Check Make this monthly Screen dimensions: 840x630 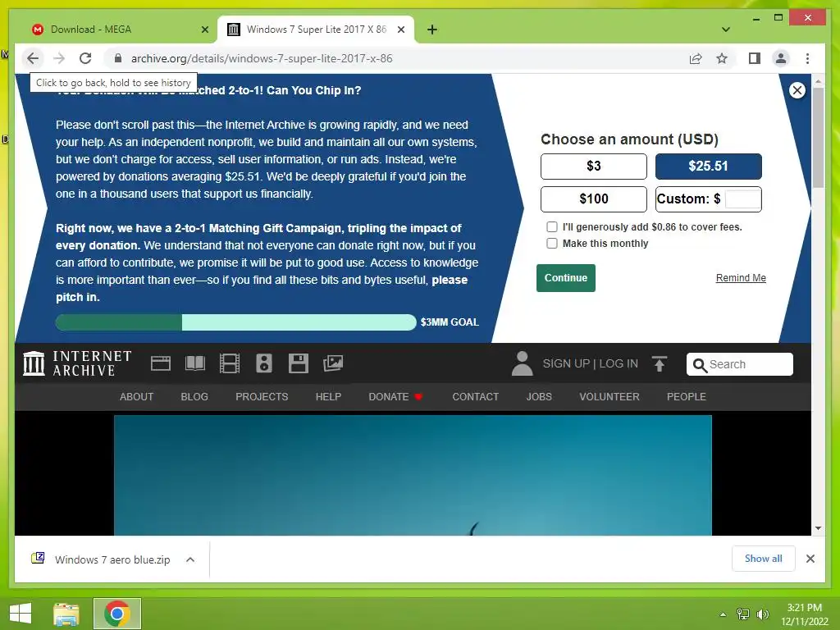click(552, 243)
